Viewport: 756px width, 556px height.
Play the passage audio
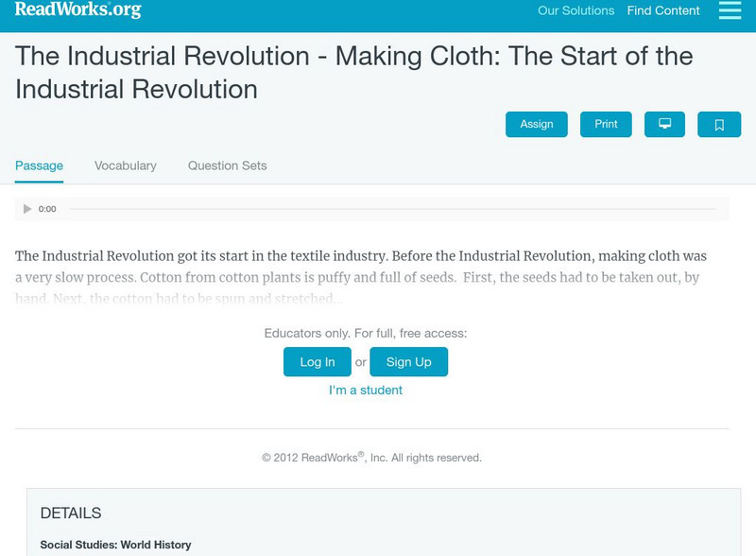pyautogui.click(x=27, y=209)
